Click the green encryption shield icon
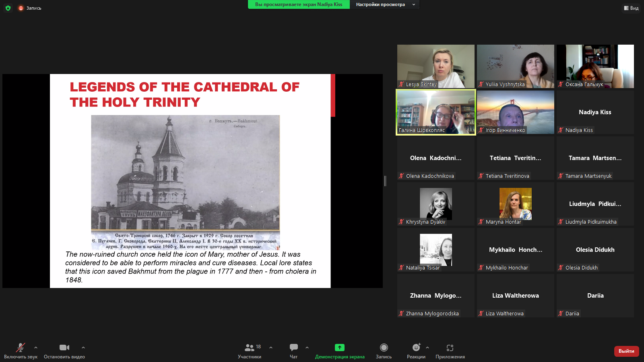 click(x=8, y=8)
